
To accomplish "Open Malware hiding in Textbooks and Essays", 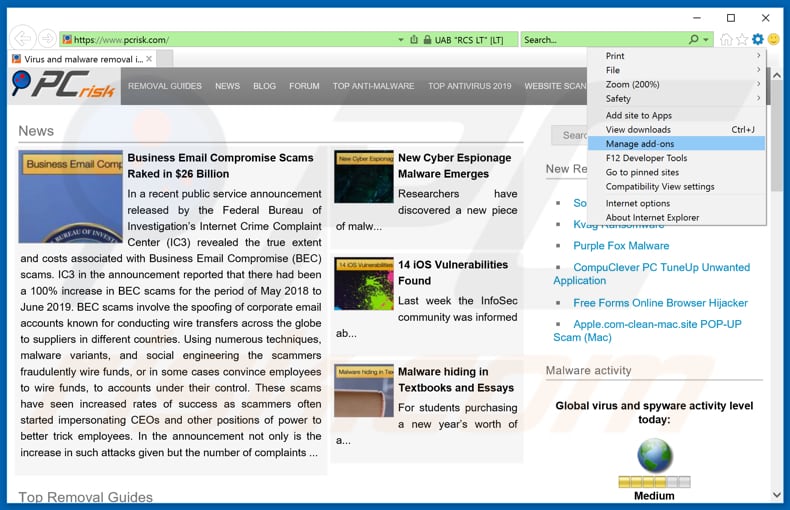I will [x=456, y=379].
